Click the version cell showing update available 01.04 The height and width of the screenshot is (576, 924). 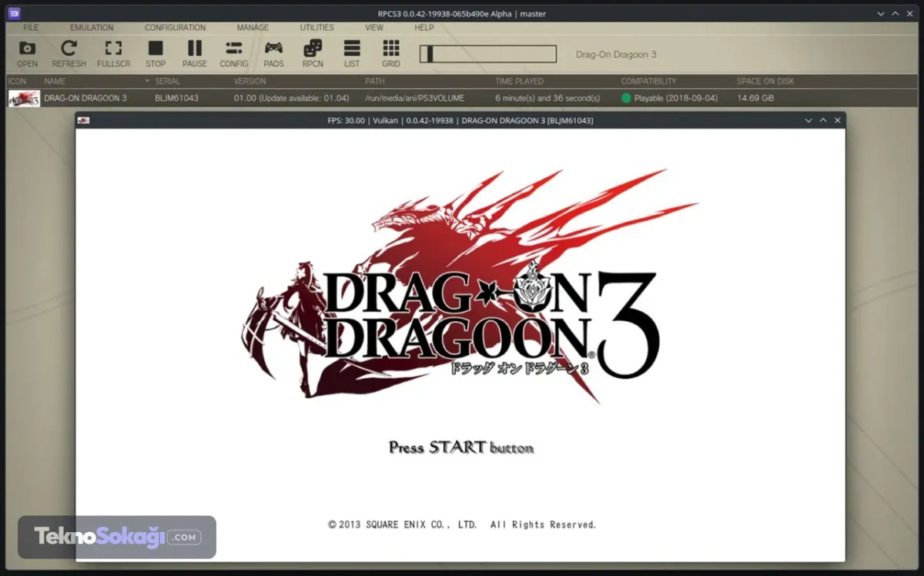292,99
